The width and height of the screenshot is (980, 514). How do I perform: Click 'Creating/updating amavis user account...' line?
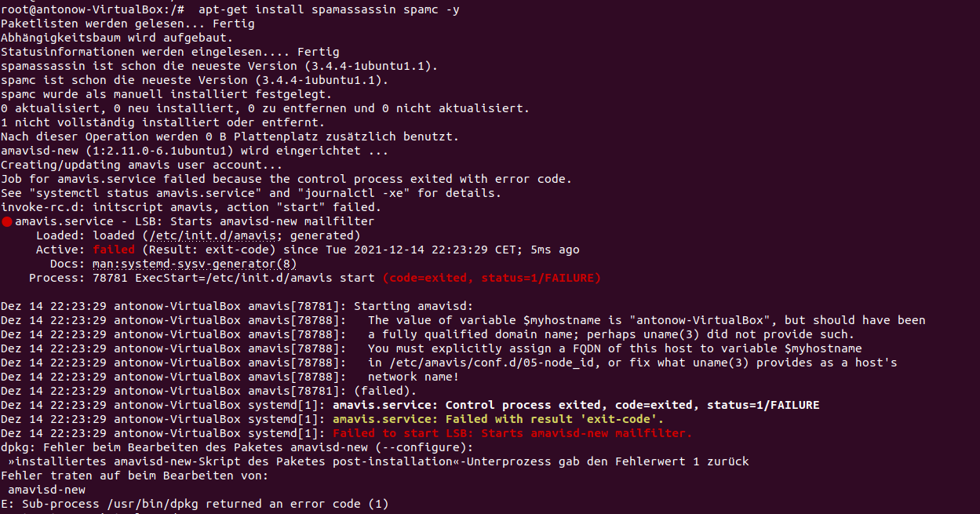[x=141, y=165]
